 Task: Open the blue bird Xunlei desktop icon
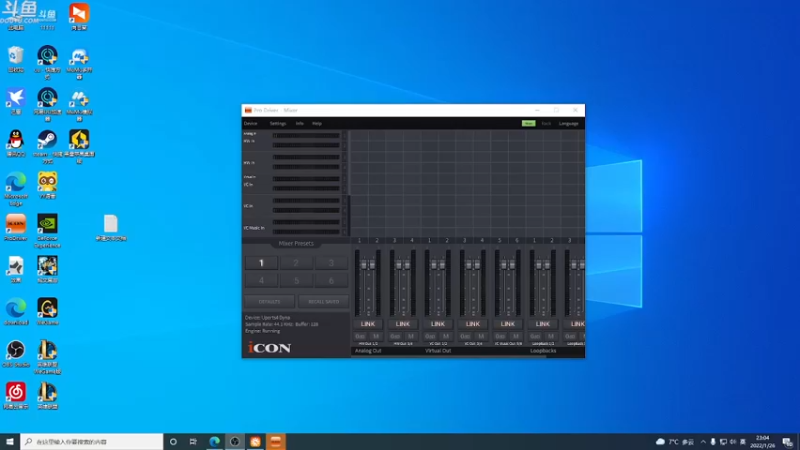(16, 101)
